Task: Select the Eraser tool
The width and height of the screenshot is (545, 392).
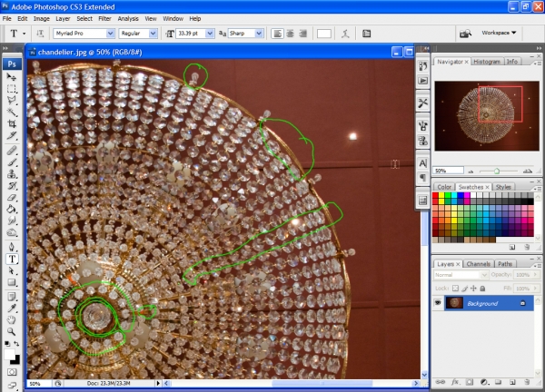Action: (x=12, y=197)
